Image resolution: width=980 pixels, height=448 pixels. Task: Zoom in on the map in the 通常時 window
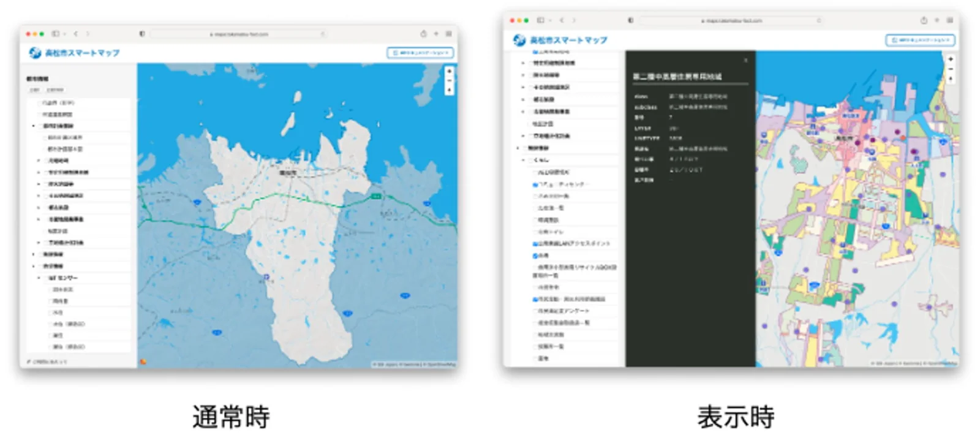click(449, 71)
